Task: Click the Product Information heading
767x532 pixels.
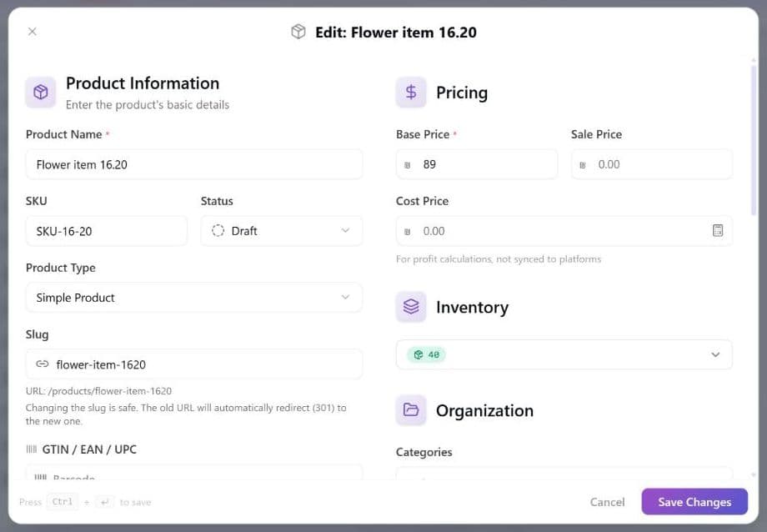Action: click(x=143, y=83)
